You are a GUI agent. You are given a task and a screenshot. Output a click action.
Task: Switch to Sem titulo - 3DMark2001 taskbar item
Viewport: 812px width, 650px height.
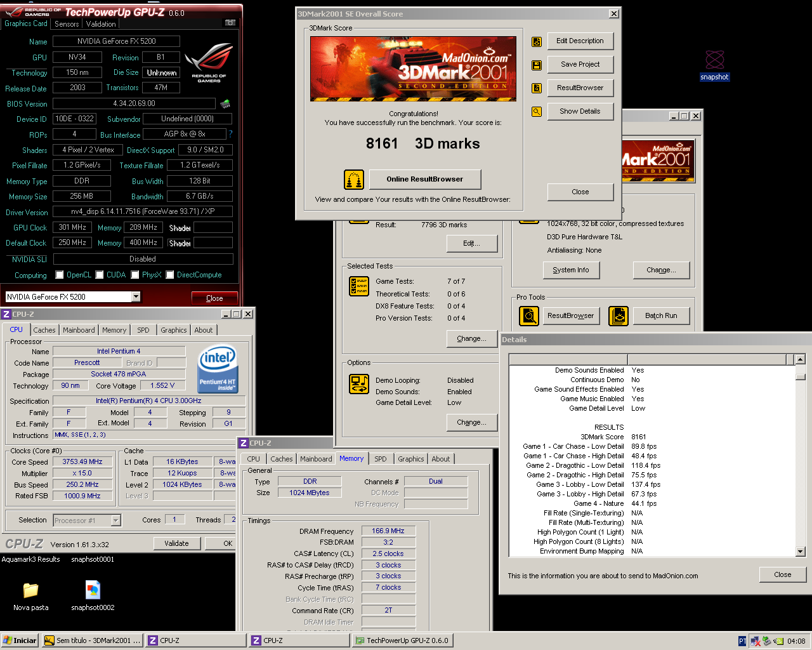tap(92, 640)
